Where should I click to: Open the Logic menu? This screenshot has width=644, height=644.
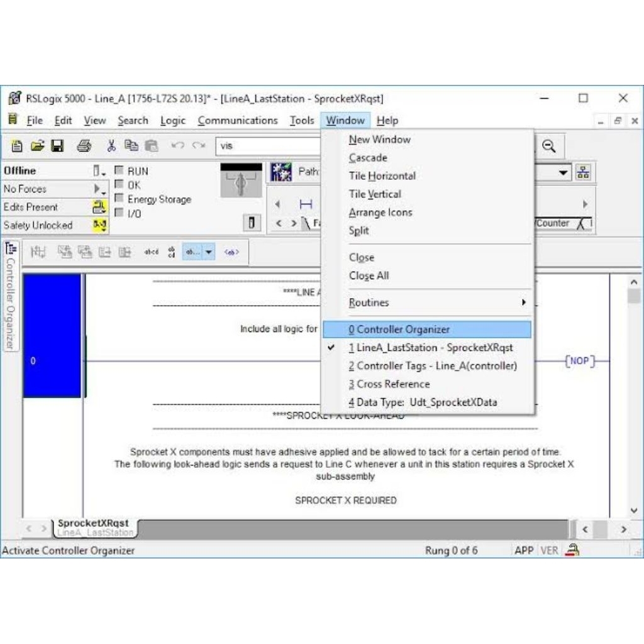(x=172, y=120)
